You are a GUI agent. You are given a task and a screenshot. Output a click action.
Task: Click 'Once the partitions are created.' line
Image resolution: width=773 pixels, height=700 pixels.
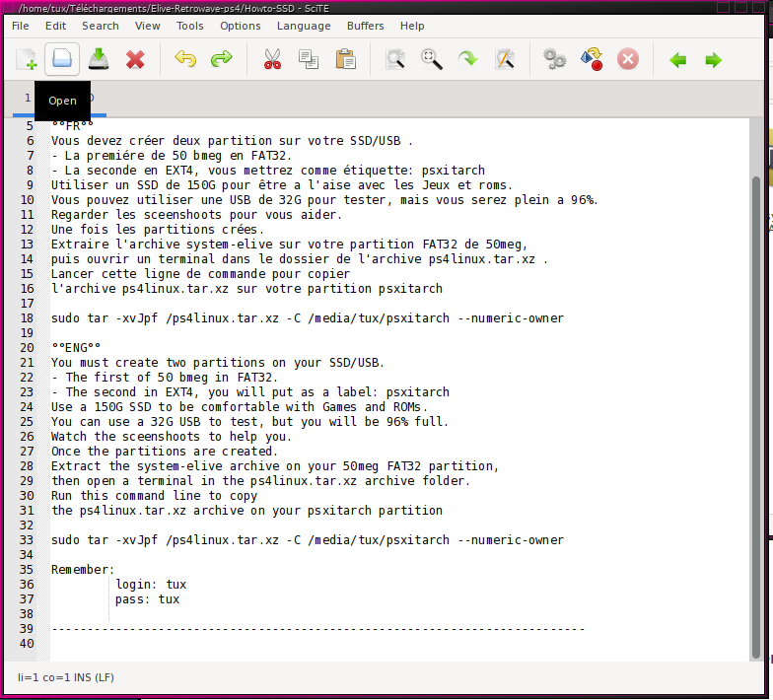coord(164,452)
